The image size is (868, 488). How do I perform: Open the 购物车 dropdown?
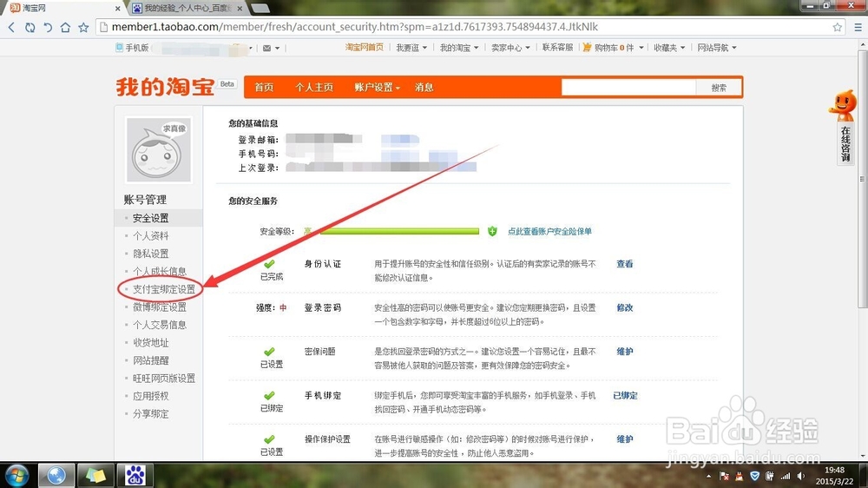[618, 48]
